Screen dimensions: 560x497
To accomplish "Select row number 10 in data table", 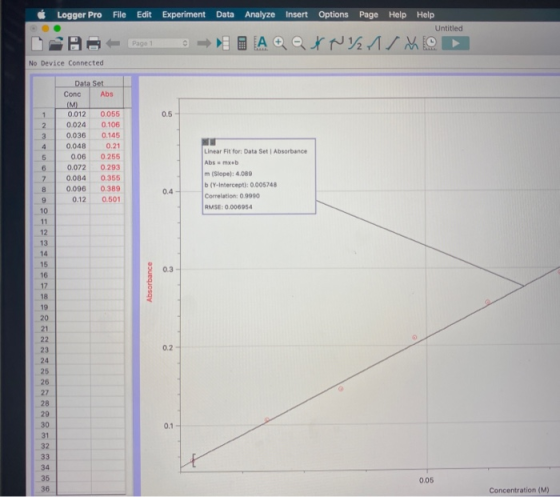I will [x=44, y=211].
